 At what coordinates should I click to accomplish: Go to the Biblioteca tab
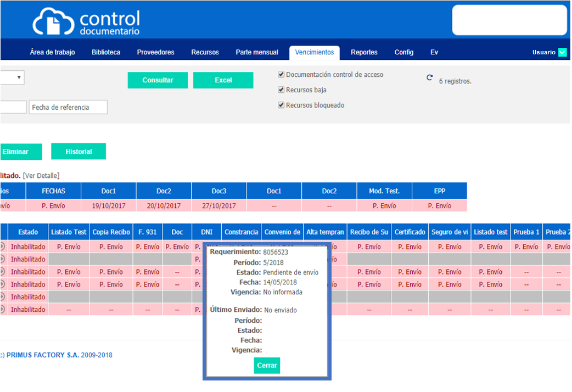[106, 53]
